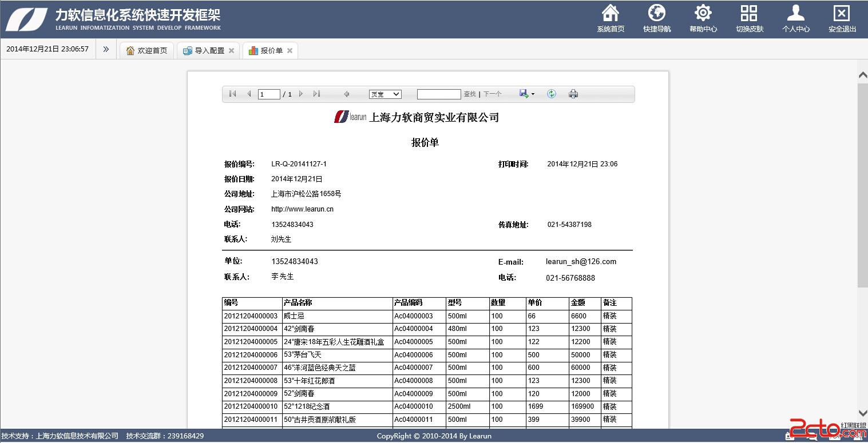Click the vertical scrollbar thumb
The image size is (868, 443).
coord(863,185)
